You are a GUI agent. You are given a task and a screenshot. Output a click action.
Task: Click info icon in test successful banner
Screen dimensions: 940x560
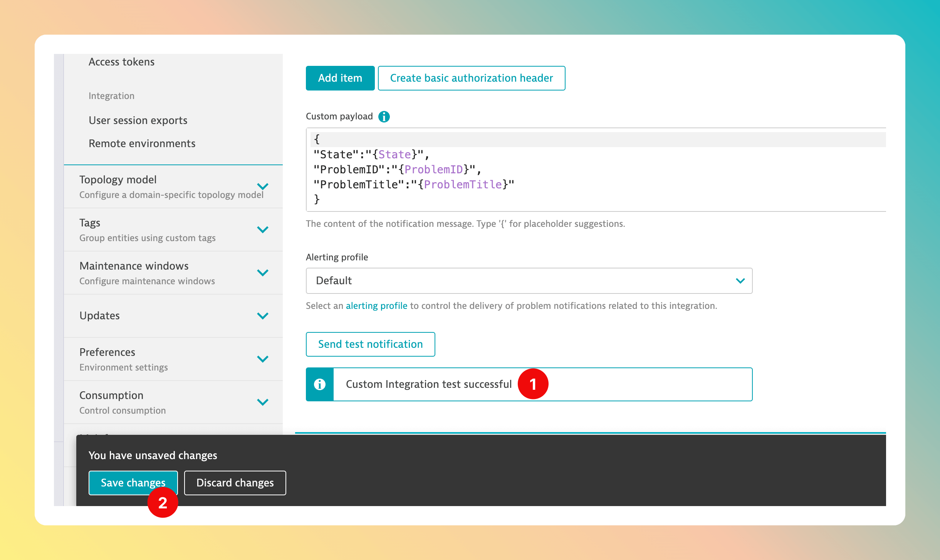[320, 384]
